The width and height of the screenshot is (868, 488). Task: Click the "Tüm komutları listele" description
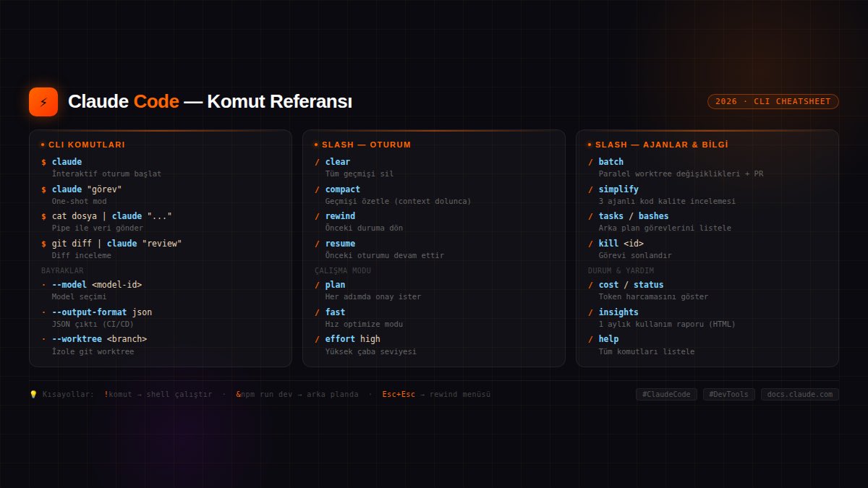(x=646, y=352)
